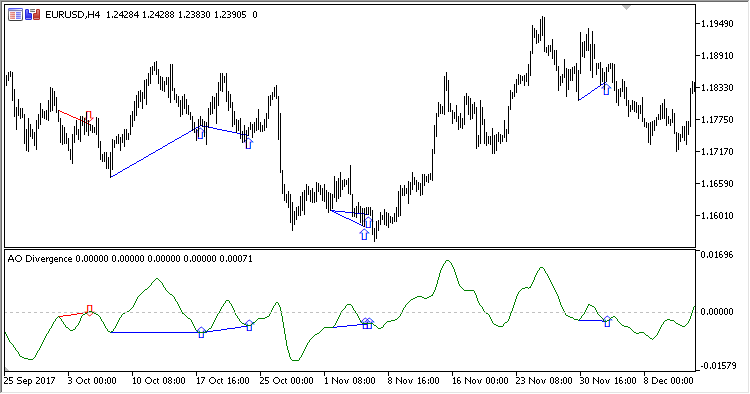Select the red bearish divergence trendline on price
This screenshot has height=394, width=750.
(73, 117)
